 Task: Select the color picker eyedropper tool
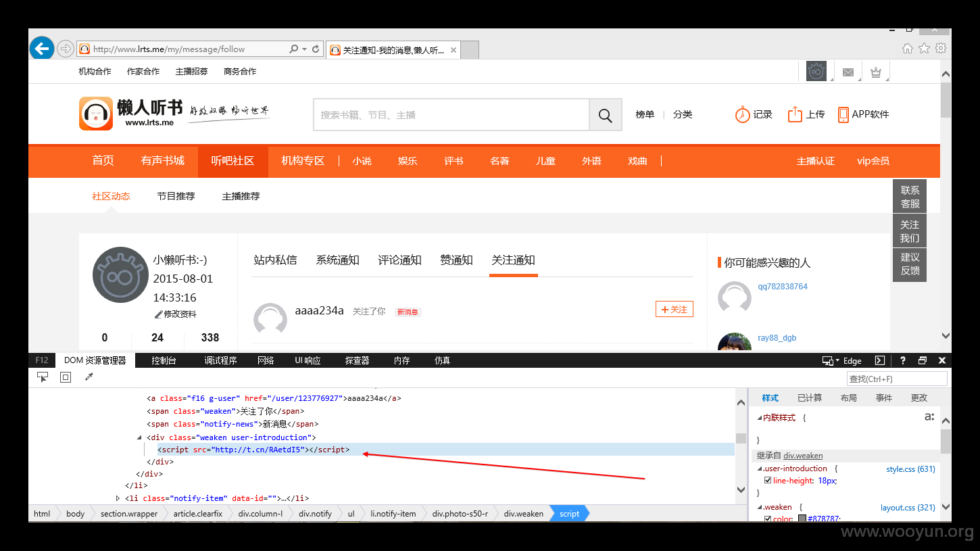pyautogui.click(x=89, y=377)
